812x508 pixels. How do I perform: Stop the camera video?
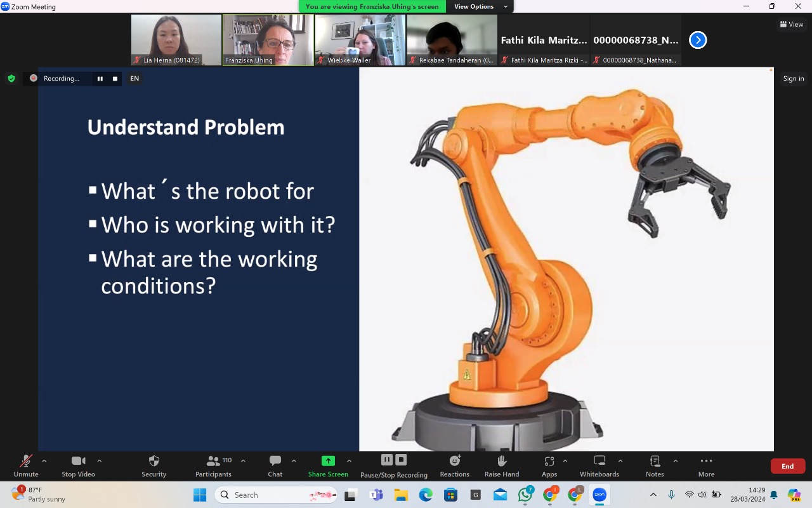[x=79, y=465]
